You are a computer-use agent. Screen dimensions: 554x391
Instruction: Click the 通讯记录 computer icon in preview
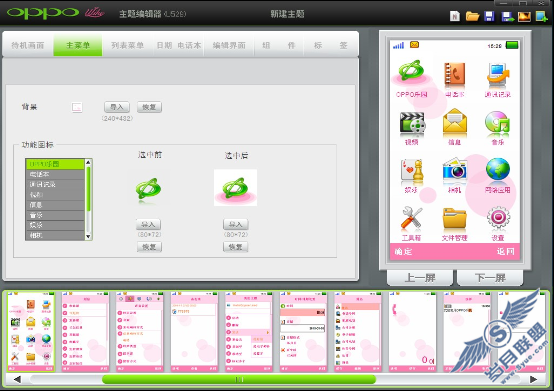498,74
